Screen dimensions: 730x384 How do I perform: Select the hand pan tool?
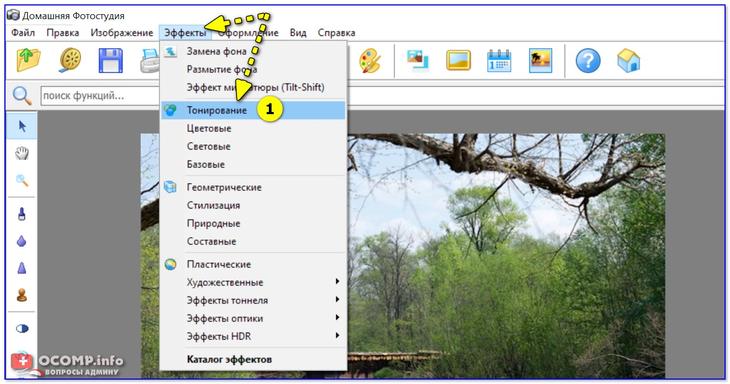pyautogui.click(x=22, y=153)
